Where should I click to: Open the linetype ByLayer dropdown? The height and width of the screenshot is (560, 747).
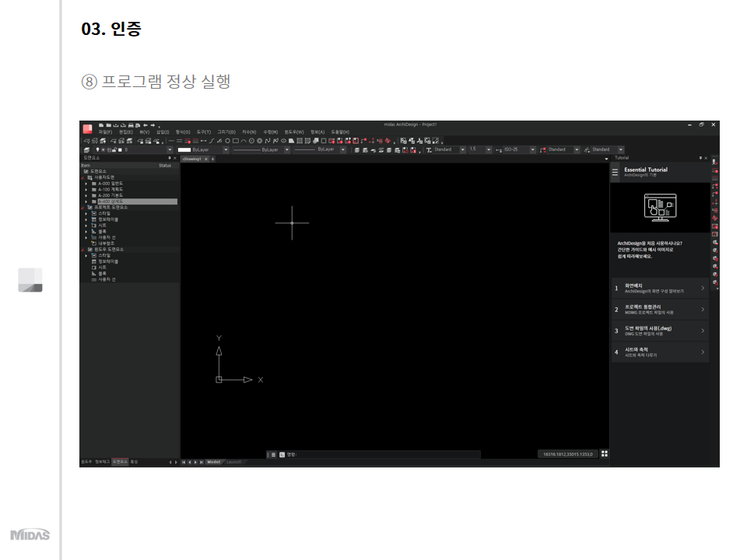click(x=287, y=149)
